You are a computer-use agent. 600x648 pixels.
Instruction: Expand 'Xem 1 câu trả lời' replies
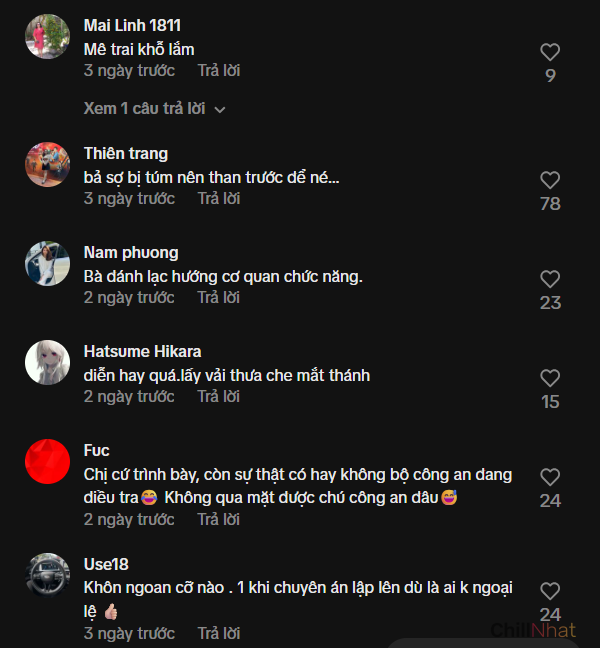pyautogui.click(x=144, y=108)
